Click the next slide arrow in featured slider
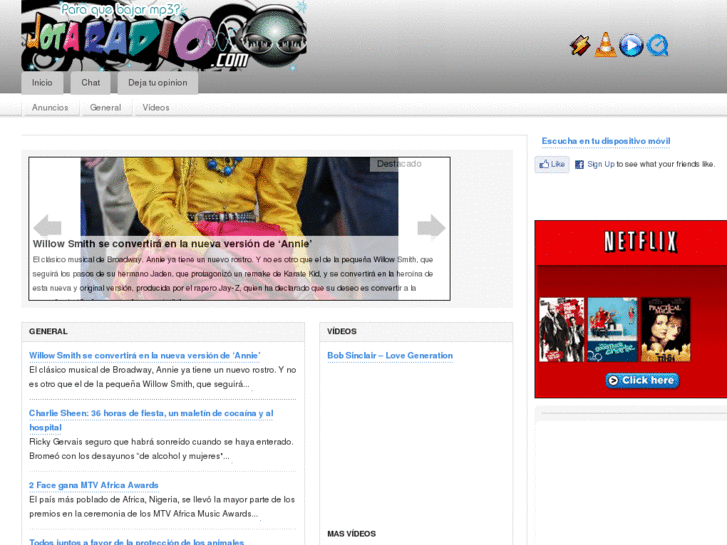The width and height of the screenshot is (727, 545). 431,227
